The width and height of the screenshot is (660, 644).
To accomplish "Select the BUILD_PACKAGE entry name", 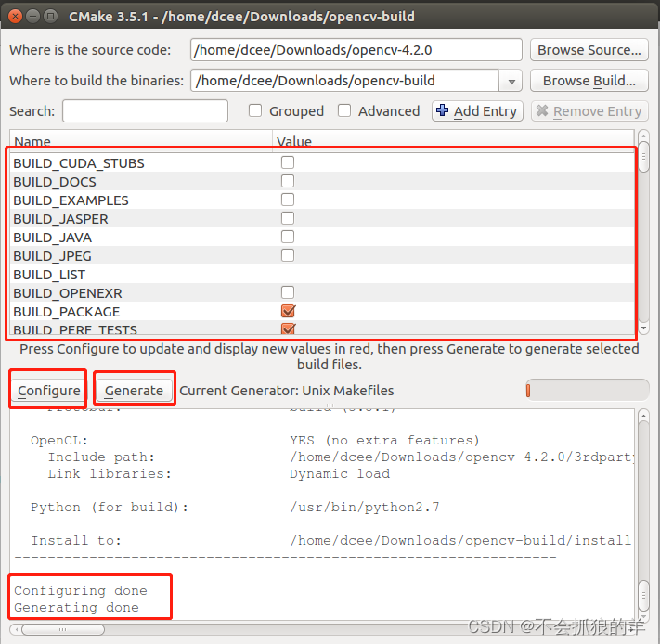I will pos(67,312).
